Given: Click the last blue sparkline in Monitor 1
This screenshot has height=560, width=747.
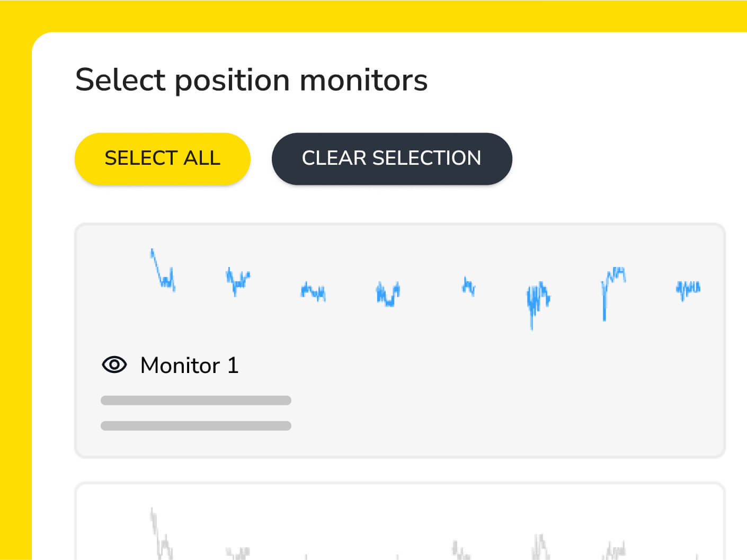Looking at the screenshot, I should tap(688, 289).
